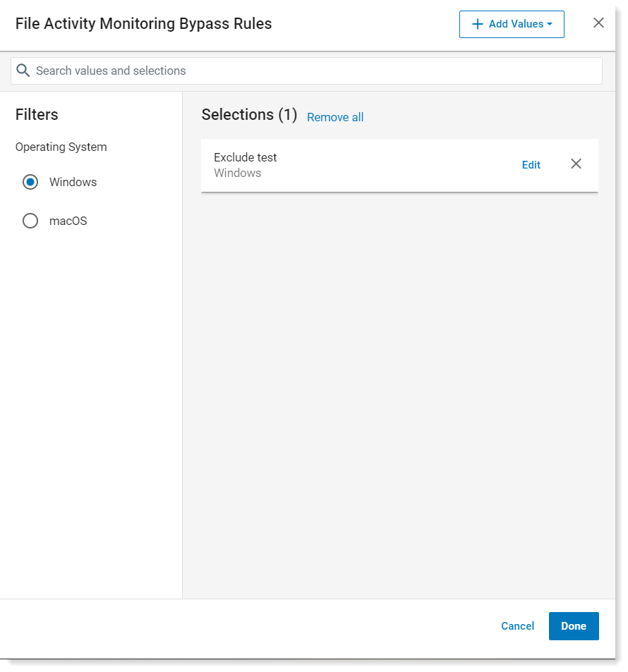Viewport: 628px width, 672px height.
Task: Confirm with the Done button
Action: click(x=574, y=626)
